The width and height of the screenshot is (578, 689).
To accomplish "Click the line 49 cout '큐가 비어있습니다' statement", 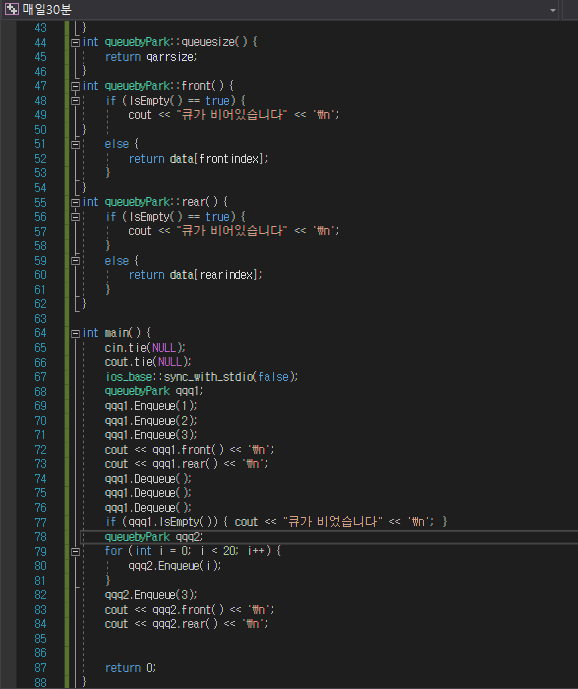I will pyautogui.click(x=234, y=115).
